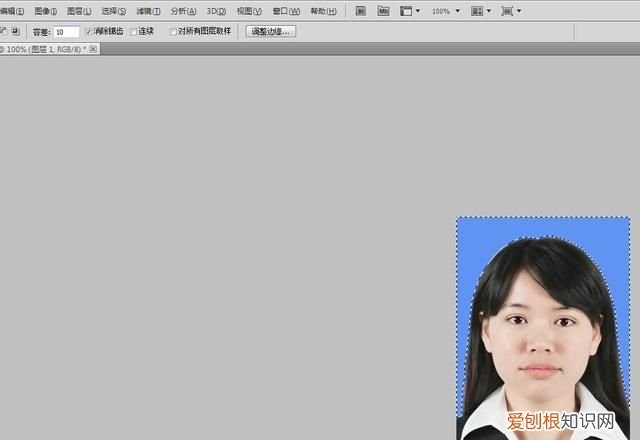Open the 图层(L) menu

(x=79, y=11)
